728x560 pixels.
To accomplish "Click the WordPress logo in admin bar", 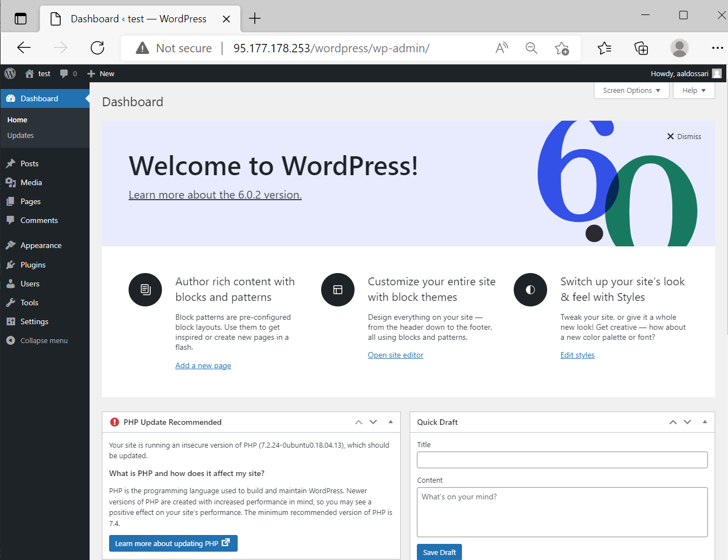I will pyautogui.click(x=10, y=73).
